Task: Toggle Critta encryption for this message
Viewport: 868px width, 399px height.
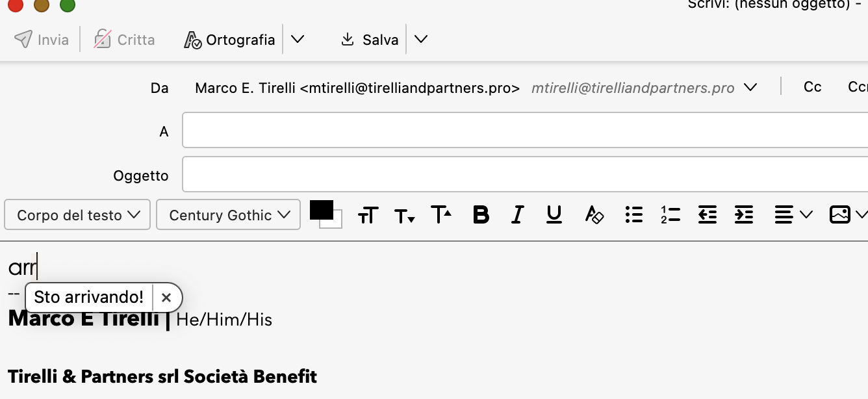Action: pyautogui.click(x=125, y=40)
